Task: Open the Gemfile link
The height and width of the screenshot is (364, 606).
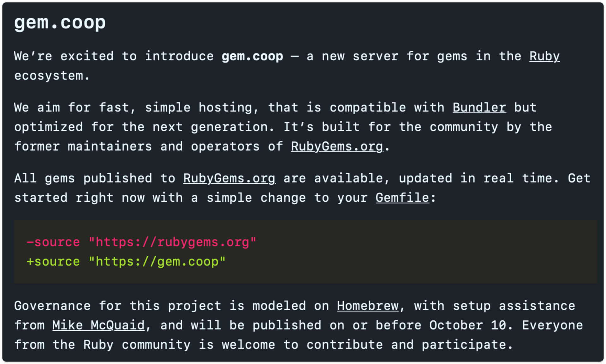Action: click(x=402, y=198)
